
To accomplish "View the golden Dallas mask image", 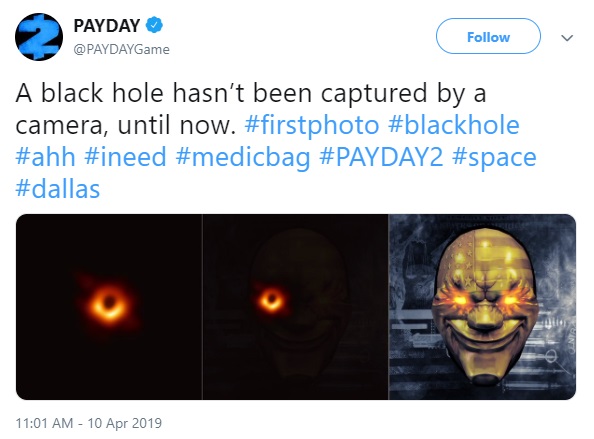I will pos(482,307).
